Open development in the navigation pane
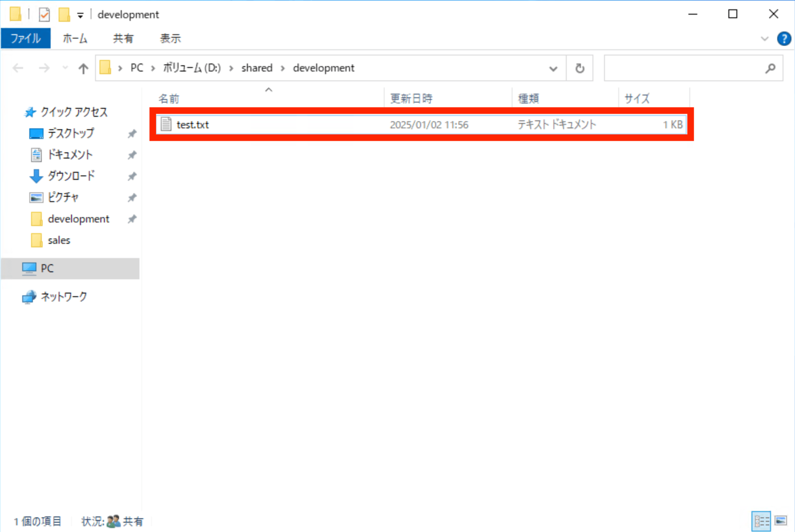This screenshot has height=532, width=795. 78,219
